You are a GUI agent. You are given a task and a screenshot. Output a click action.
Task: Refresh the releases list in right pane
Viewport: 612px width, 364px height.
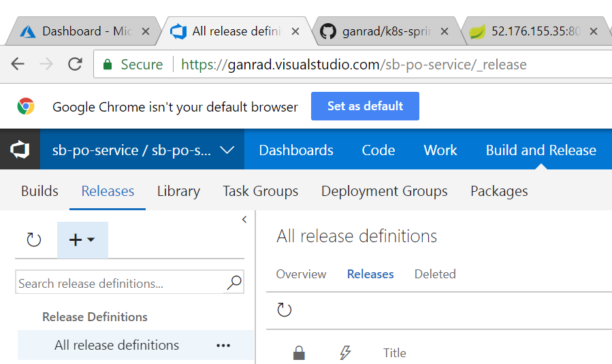pyautogui.click(x=284, y=310)
